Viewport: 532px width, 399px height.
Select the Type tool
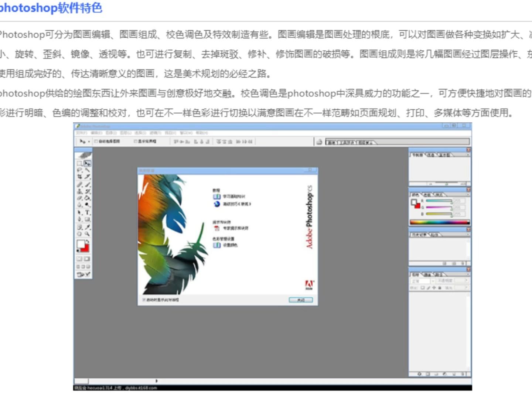[x=87, y=212]
